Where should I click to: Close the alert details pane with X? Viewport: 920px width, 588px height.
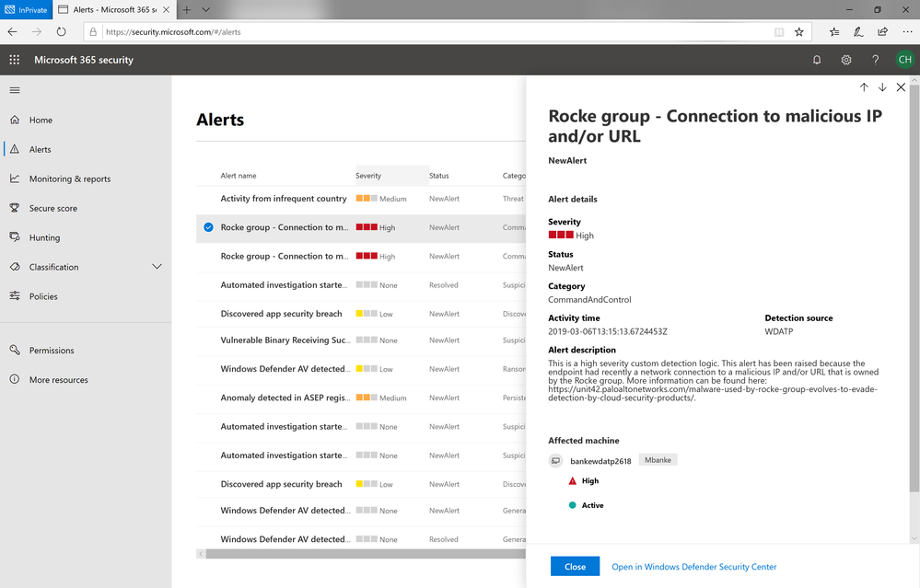point(902,87)
